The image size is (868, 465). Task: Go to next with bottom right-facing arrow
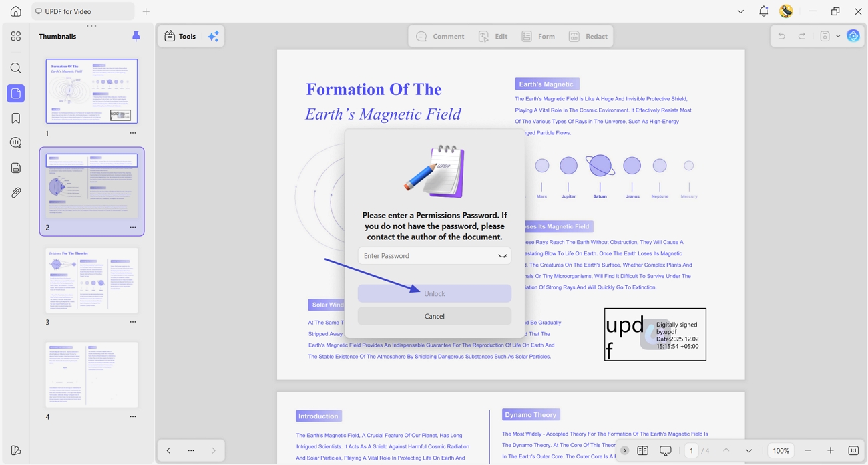214,451
